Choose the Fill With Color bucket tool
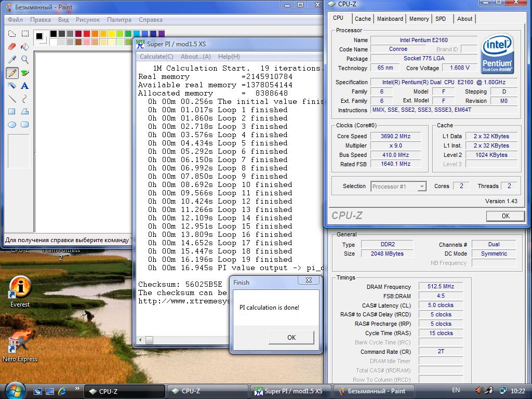 pyautogui.click(x=25, y=46)
